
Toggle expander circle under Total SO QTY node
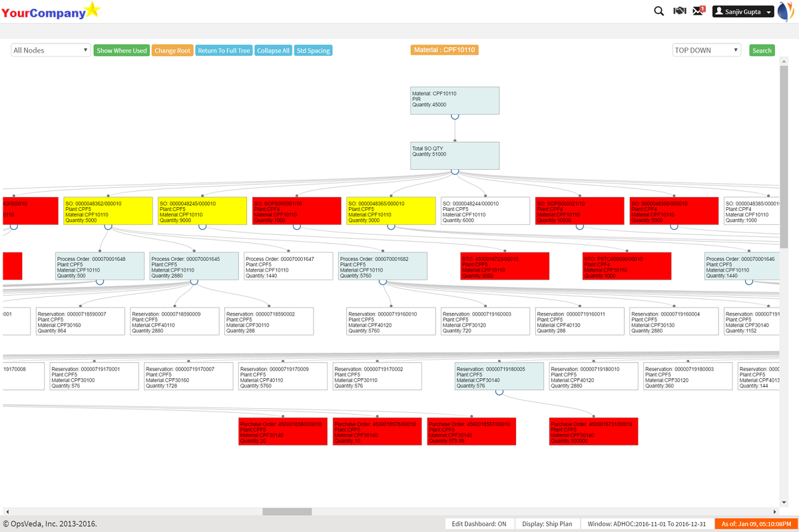[x=455, y=171]
